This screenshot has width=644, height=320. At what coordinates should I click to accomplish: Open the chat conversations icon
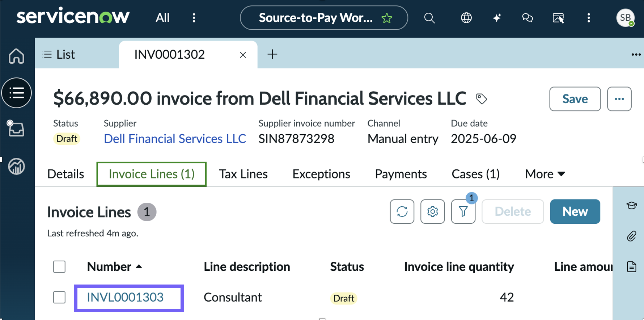click(x=528, y=18)
